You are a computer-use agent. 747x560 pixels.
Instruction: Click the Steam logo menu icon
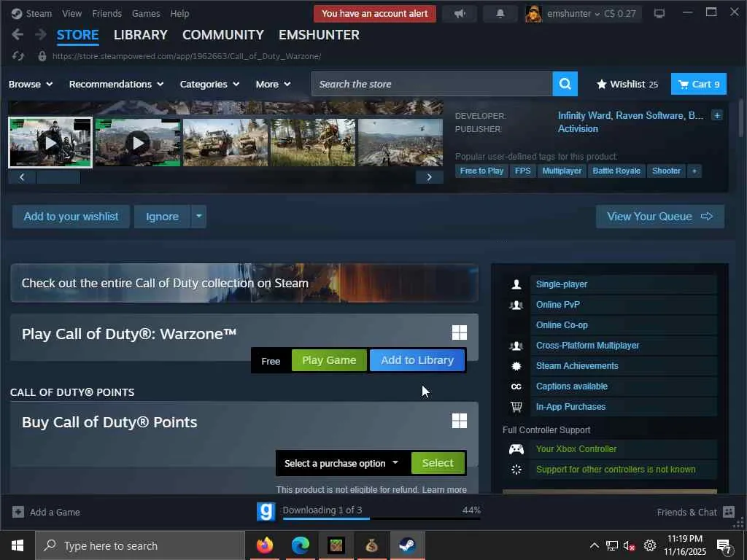point(17,13)
